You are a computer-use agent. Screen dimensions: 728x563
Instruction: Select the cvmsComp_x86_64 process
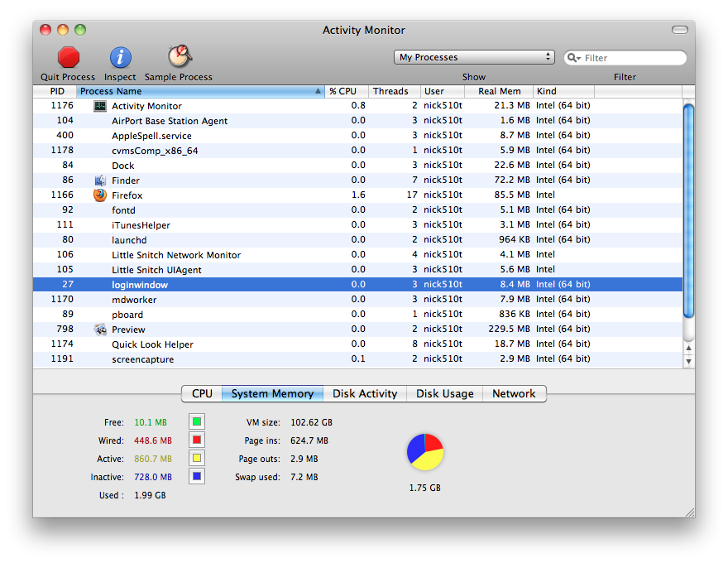[357, 151]
